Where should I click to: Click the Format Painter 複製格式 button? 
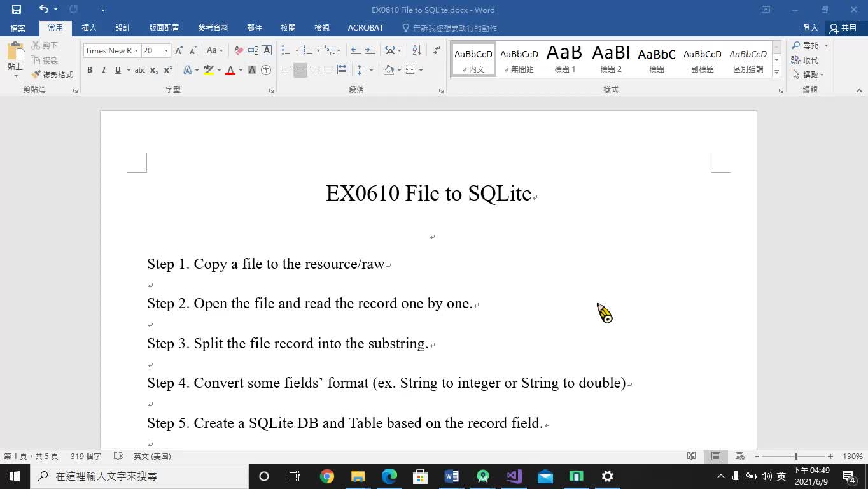52,74
